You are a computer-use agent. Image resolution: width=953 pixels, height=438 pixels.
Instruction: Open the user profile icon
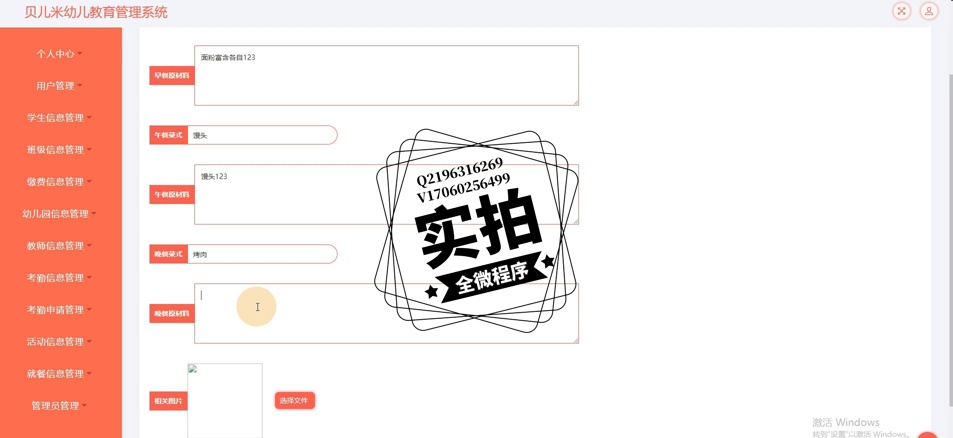click(x=929, y=11)
